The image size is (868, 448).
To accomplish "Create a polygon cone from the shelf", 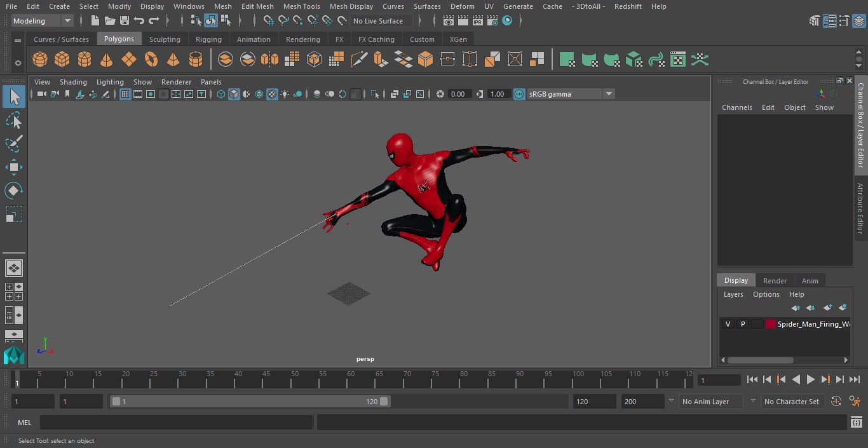I will click(107, 60).
